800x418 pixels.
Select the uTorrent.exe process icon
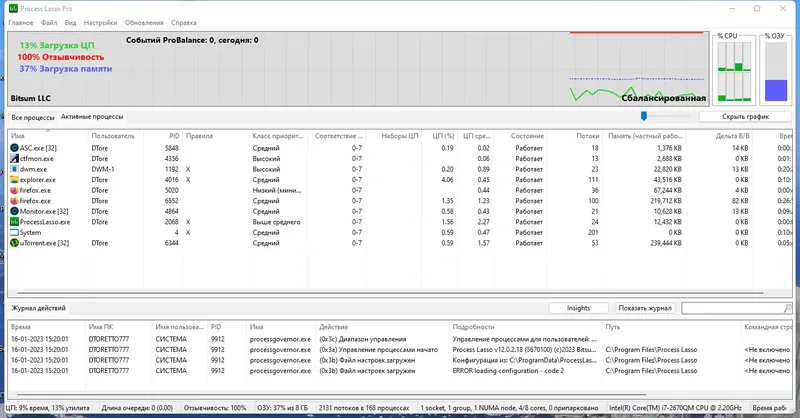point(14,243)
